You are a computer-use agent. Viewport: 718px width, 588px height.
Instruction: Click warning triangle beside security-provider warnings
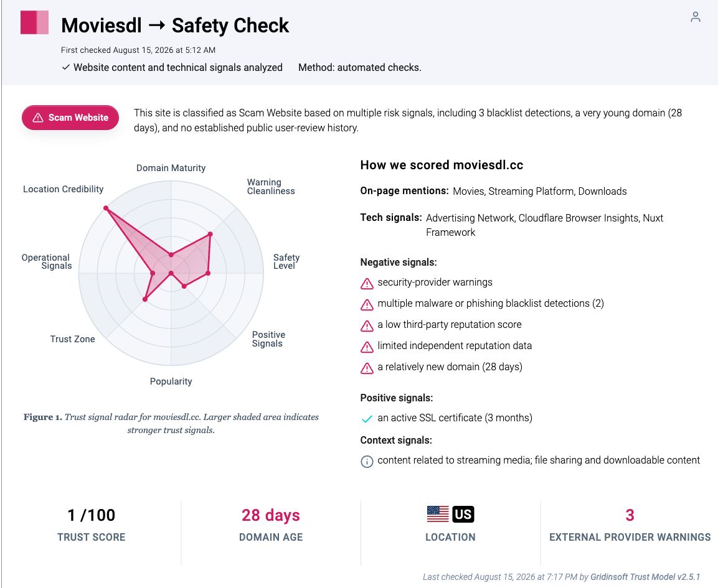coord(367,284)
